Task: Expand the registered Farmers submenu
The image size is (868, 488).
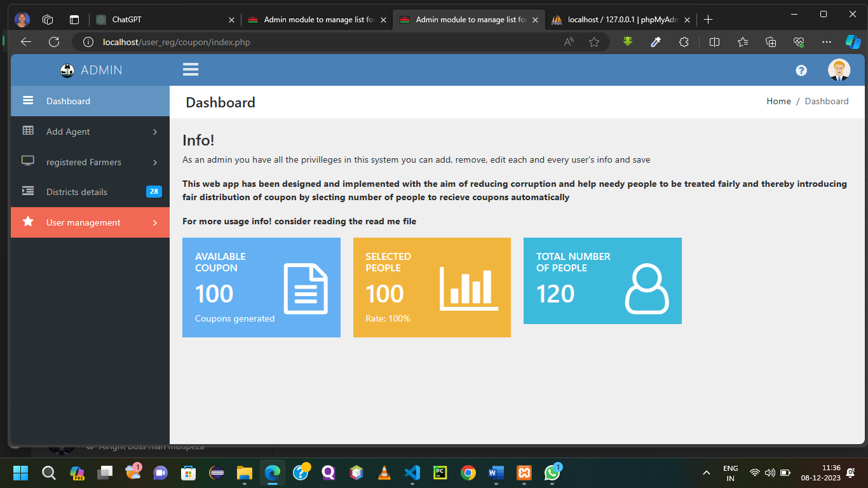Action: coord(154,162)
